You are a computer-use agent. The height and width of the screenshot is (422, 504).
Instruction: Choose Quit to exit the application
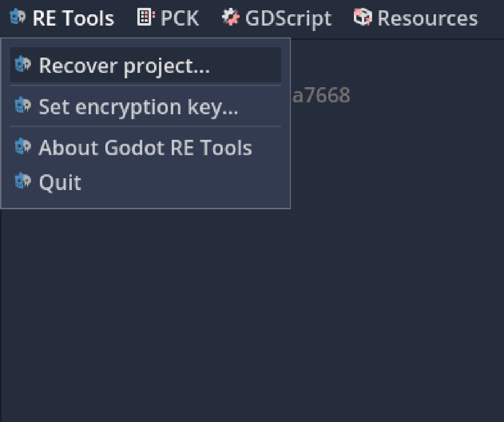tap(60, 182)
